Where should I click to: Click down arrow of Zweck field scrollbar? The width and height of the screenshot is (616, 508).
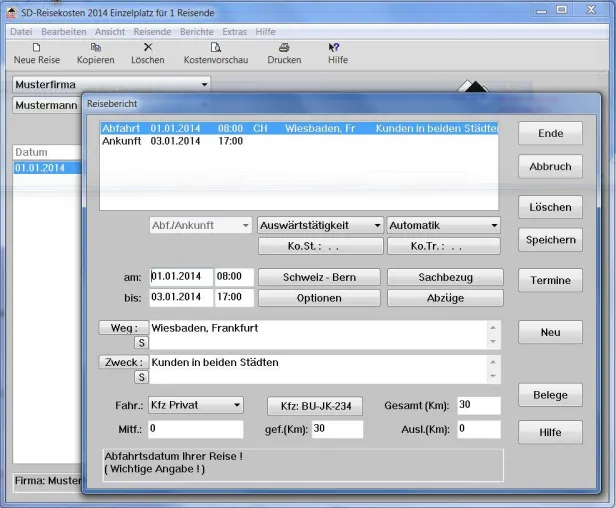(x=493, y=376)
